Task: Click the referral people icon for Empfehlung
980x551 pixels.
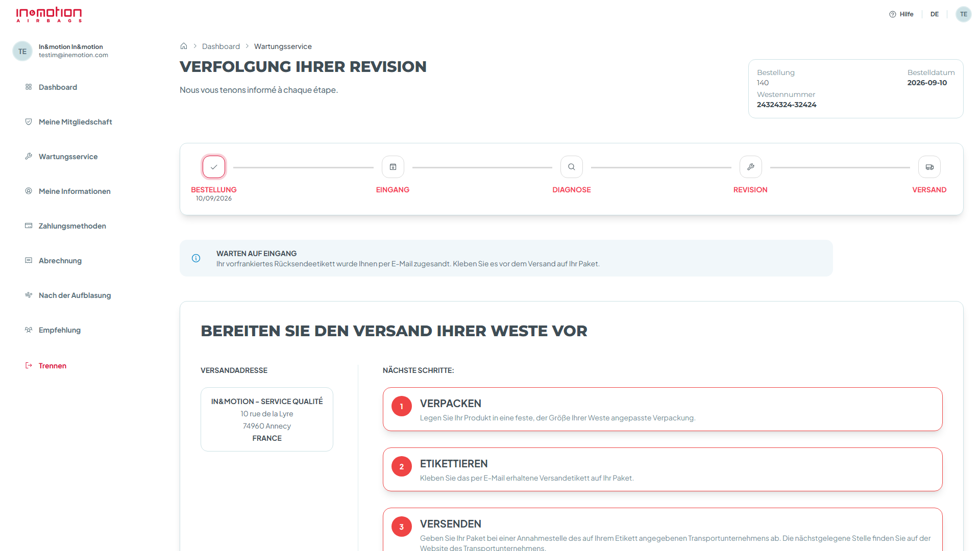Action: (x=29, y=330)
